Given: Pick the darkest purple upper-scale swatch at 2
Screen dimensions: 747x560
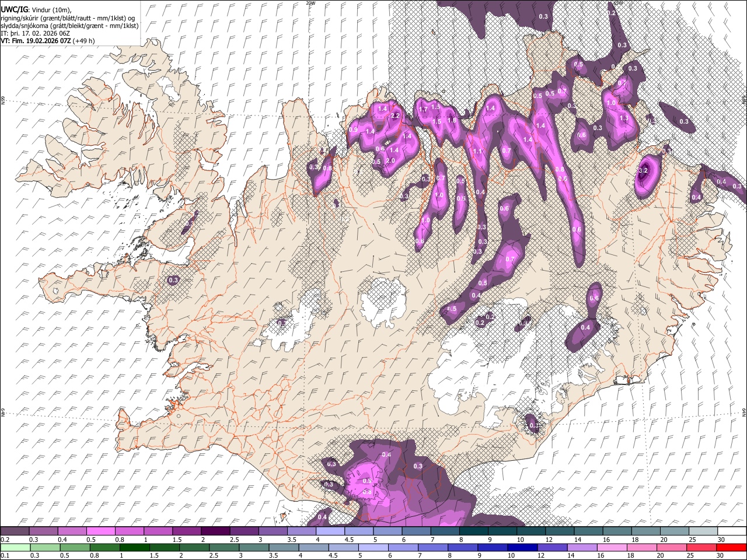Looking at the screenshot, I should [x=215, y=531].
